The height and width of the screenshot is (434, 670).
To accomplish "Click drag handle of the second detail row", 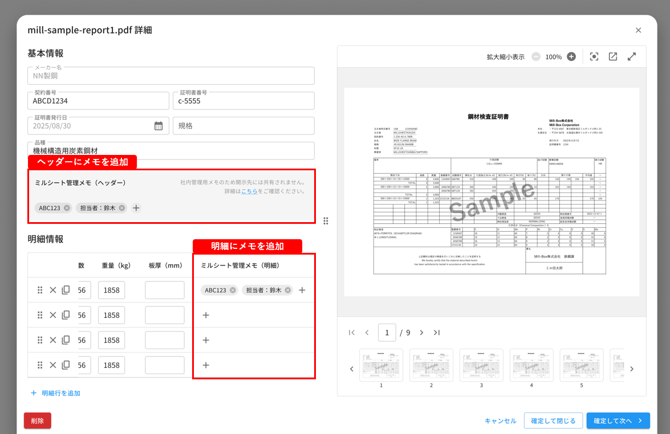I will (40, 315).
